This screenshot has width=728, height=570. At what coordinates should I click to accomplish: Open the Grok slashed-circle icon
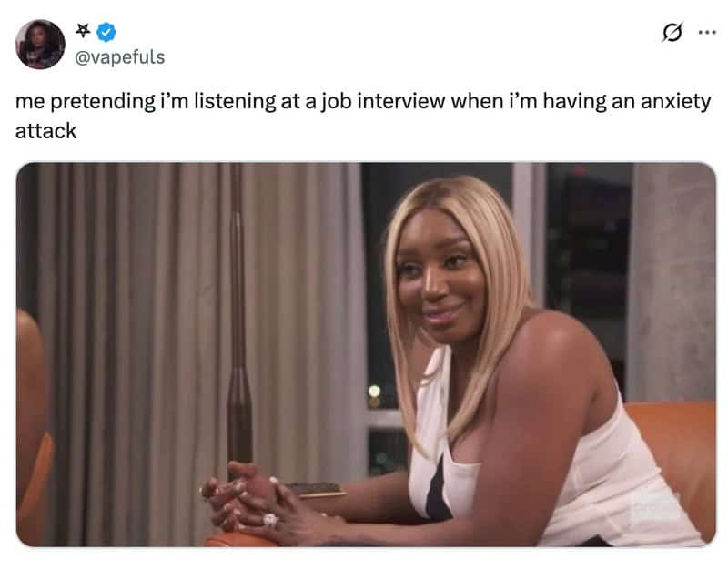pyautogui.click(x=672, y=33)
